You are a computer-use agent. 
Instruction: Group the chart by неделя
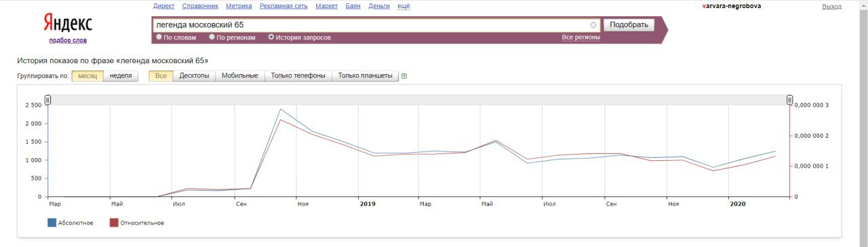point(121,75)
